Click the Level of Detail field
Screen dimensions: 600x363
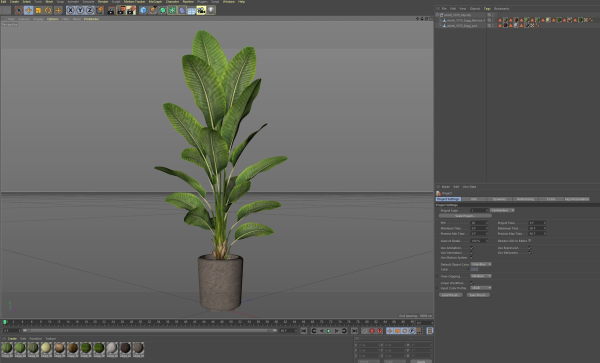click(479, 241)
